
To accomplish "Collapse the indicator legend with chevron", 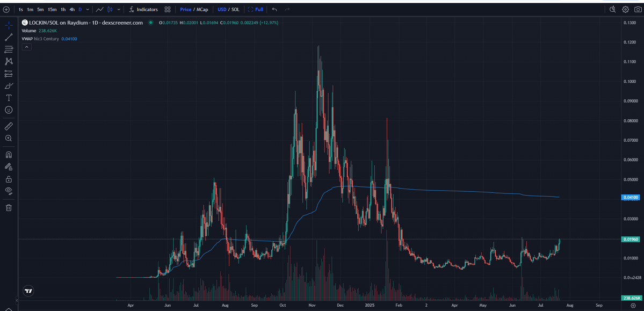I will pyautogui.click(x=26, y=47).
